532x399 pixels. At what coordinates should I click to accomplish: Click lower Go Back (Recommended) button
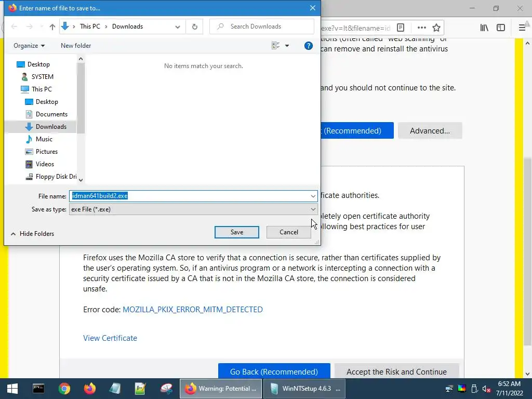coord(274,371)
